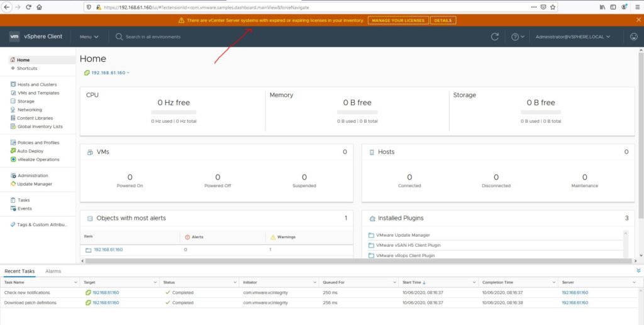Go to browser home page
The image size is (644, 325).
[40, 7]
